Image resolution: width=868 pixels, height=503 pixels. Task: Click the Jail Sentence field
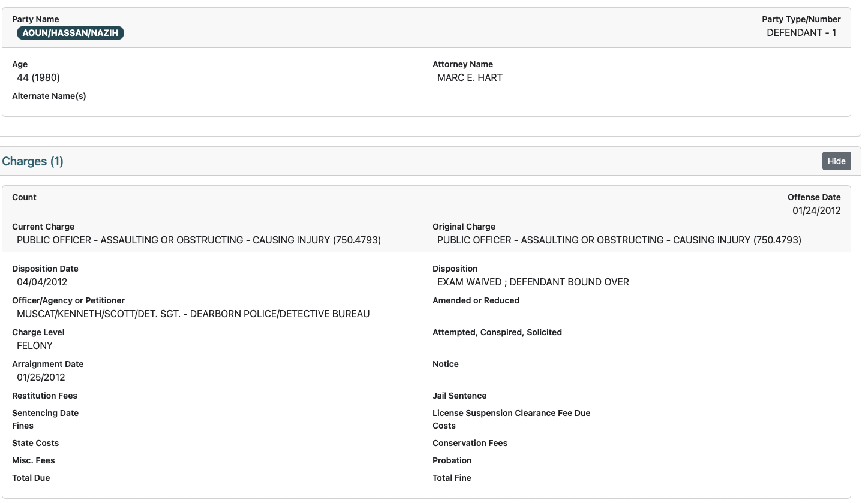coord(459,396)
